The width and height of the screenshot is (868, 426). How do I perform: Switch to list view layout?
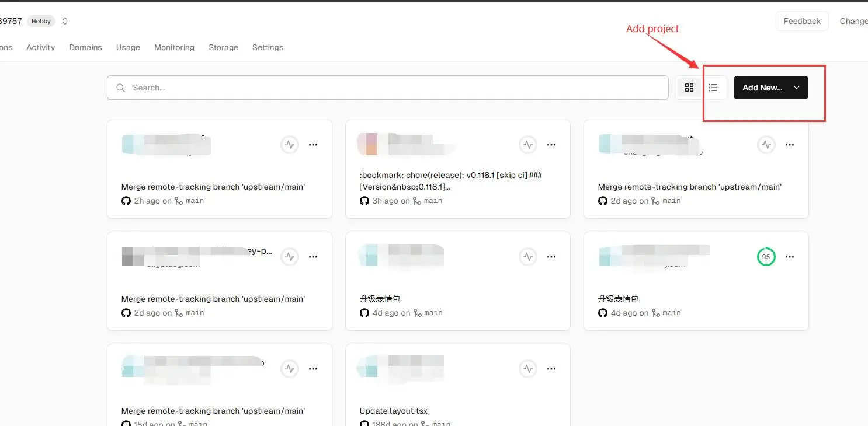click(x=713, y=87)
